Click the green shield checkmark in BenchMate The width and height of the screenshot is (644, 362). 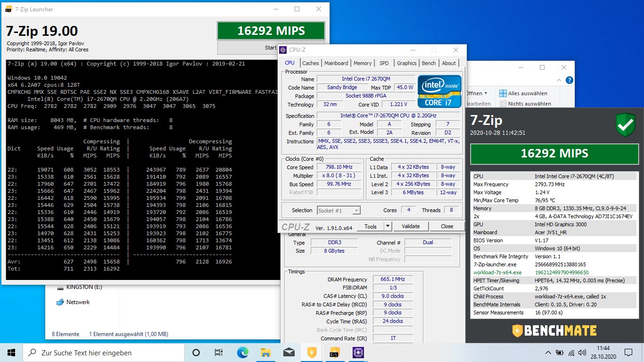pyautogui.click(x=625, y=125)
